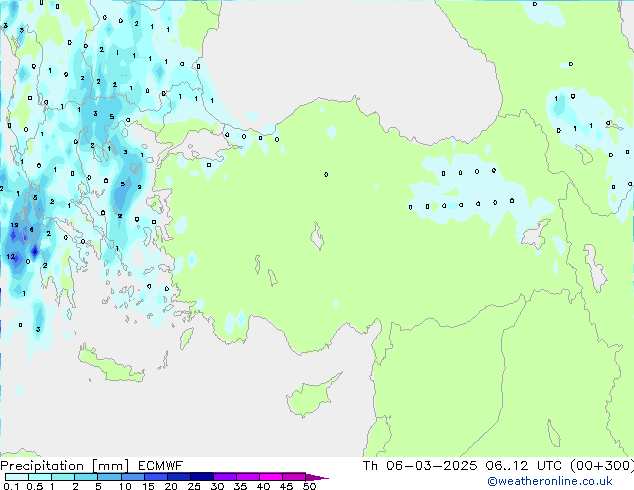Image resolution: width=634 pixels, height=490 pixels.
Task: Click the island of Cyprus on the map
Action: click(311, 398)
